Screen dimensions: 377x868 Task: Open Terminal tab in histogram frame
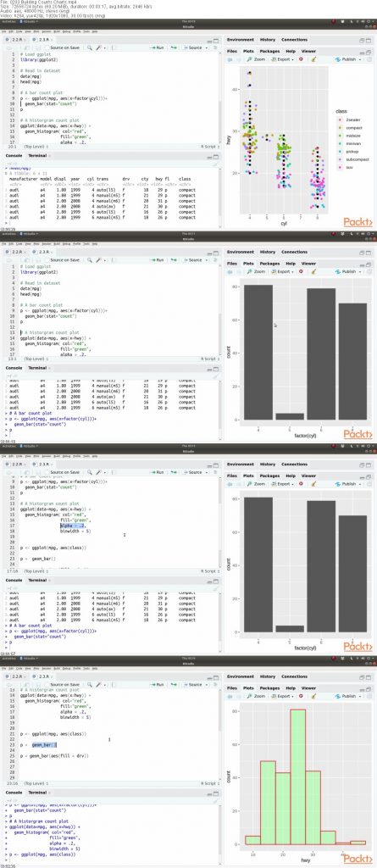pyautogui.click(x=37, y=793)
